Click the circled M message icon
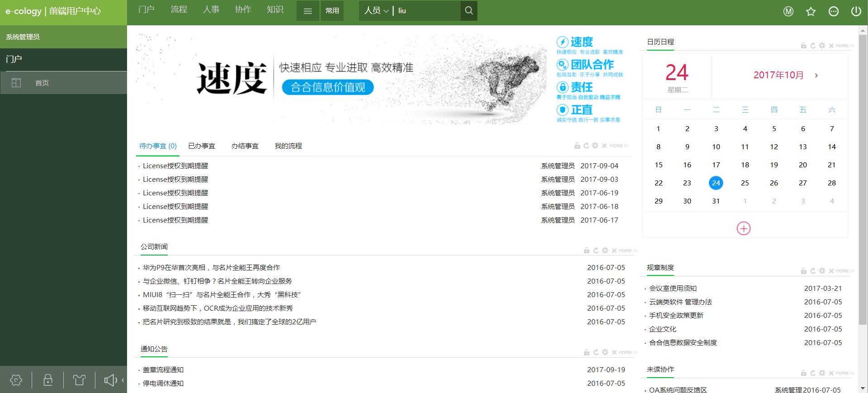Screen dimensions: 868x393 (x=788, y=12)
